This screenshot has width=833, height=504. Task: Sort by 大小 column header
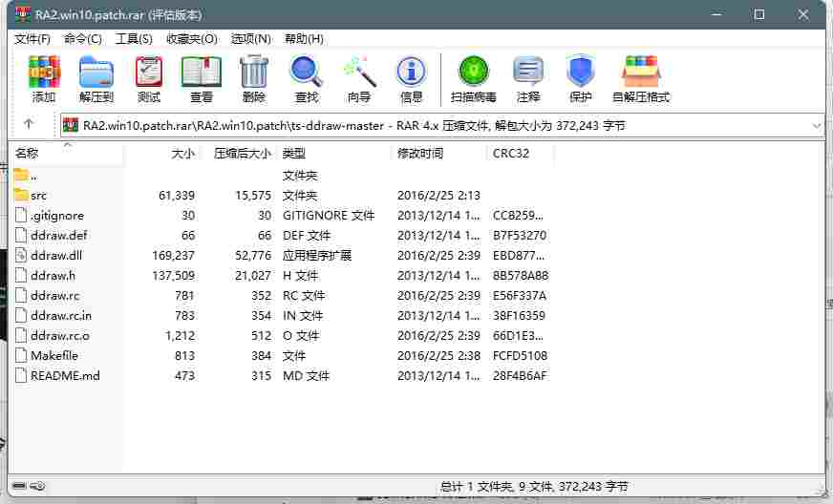162,154
